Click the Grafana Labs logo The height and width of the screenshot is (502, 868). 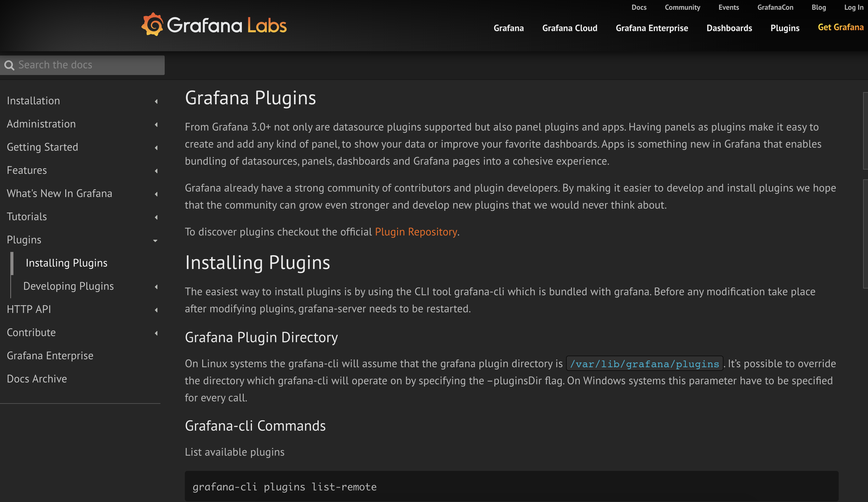point(213,24)
